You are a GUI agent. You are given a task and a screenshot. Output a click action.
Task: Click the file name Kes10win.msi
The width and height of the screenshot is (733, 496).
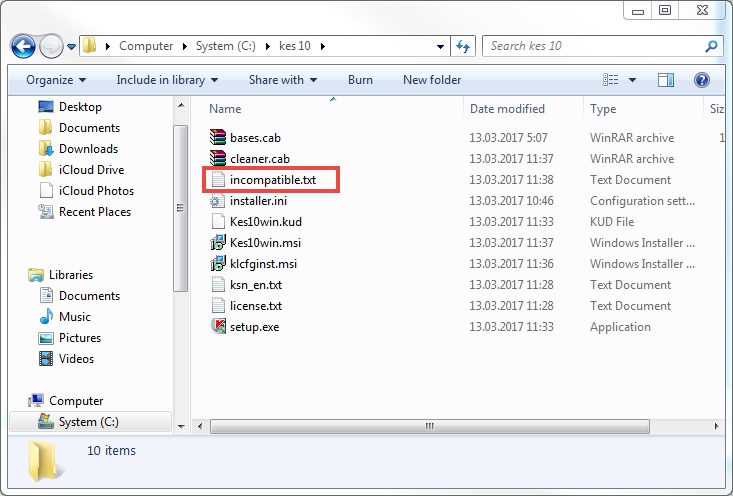pyautogui.click(x=265, y=243)
